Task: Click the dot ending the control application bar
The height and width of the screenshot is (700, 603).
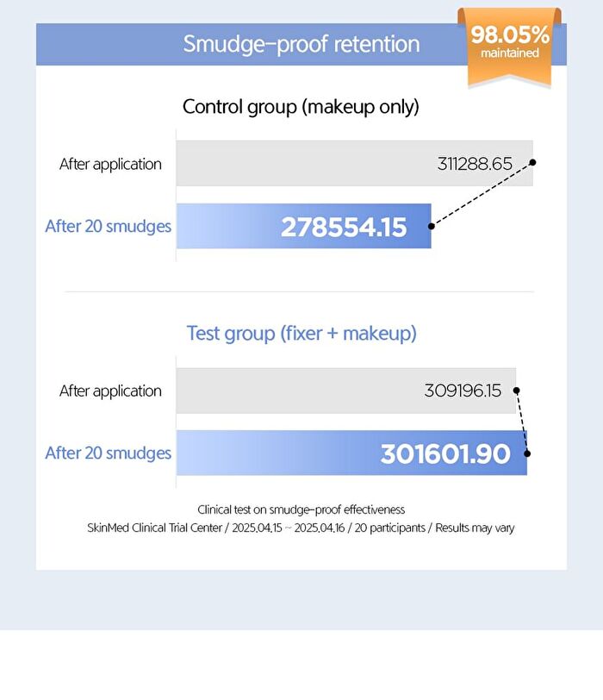Action: click(x=532, y=162)
